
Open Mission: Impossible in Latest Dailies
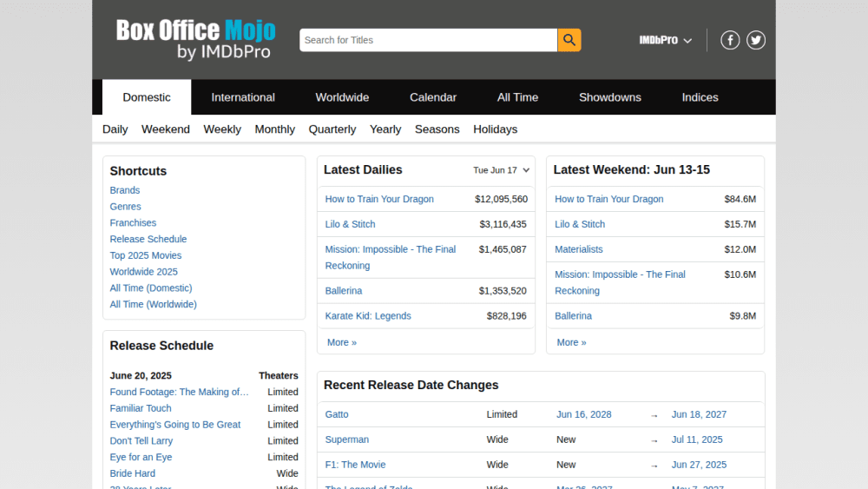click(391, 257)
